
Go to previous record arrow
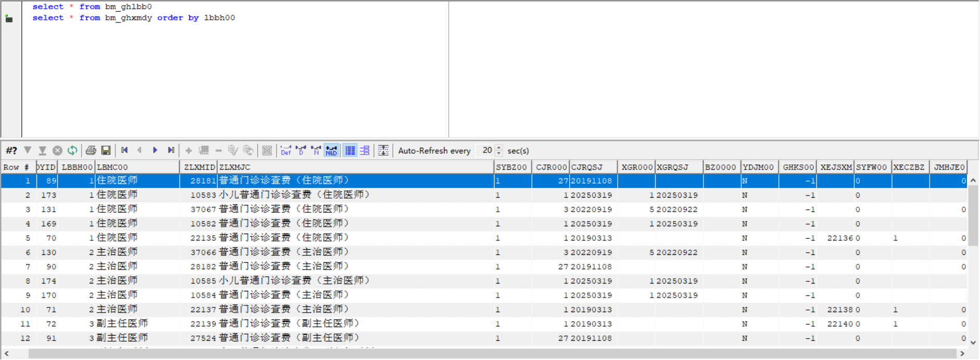tap(139, 150)
